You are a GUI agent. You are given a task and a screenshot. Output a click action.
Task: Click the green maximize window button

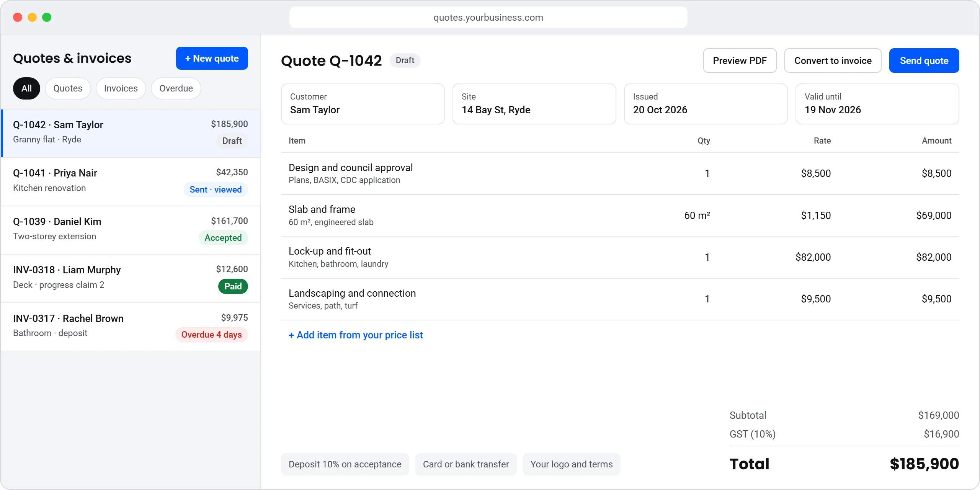click(47, 17)
